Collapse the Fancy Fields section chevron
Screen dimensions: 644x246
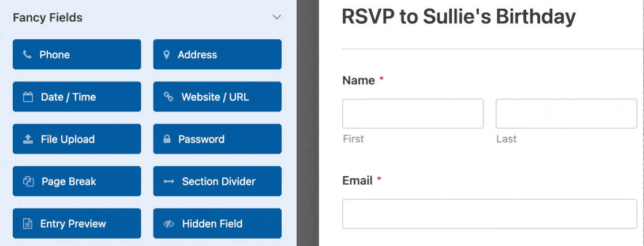tap(277, 17)
